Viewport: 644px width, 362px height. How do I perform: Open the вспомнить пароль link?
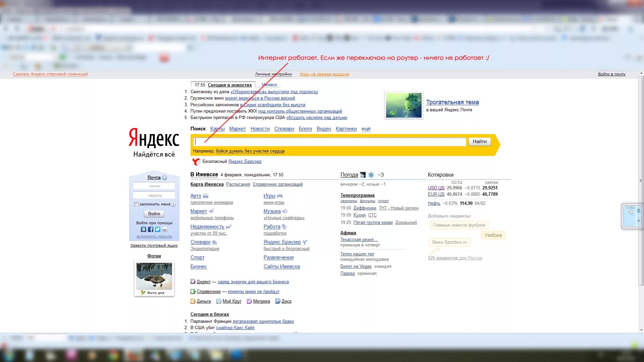pyautogui.click(x=154, y=237)
